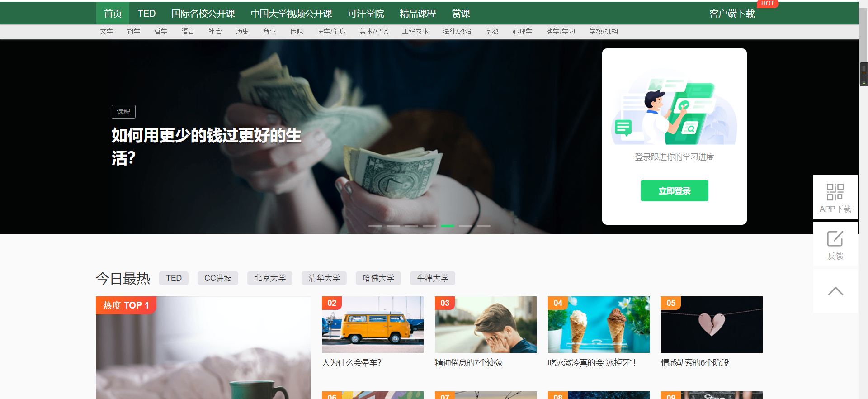The height and width of the screenshot is (399, 868).
Task: Open 客户端下载 link in header
Action: [x=732, y=14]
